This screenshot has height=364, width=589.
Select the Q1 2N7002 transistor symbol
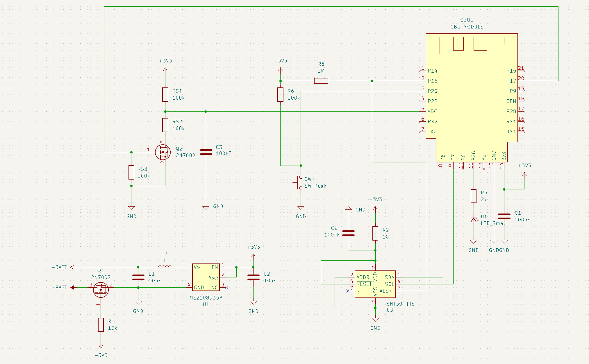101,290
